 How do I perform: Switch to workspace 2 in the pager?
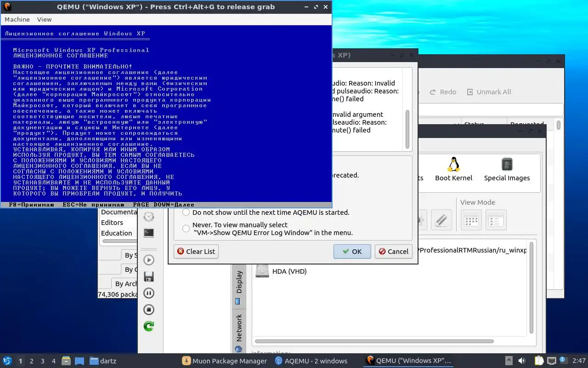click(x=31, y=361)
